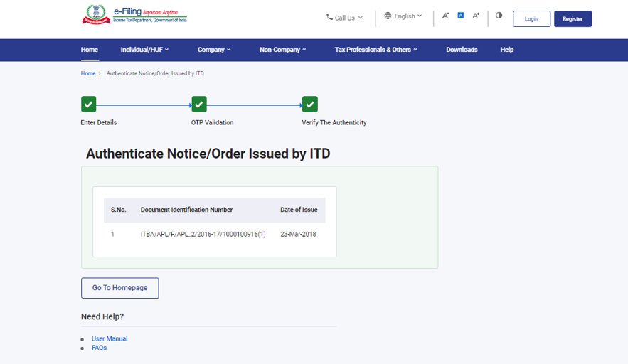Go to the Downloads menu item
This screenshot has height=364, width=628.
click(462, 50)
